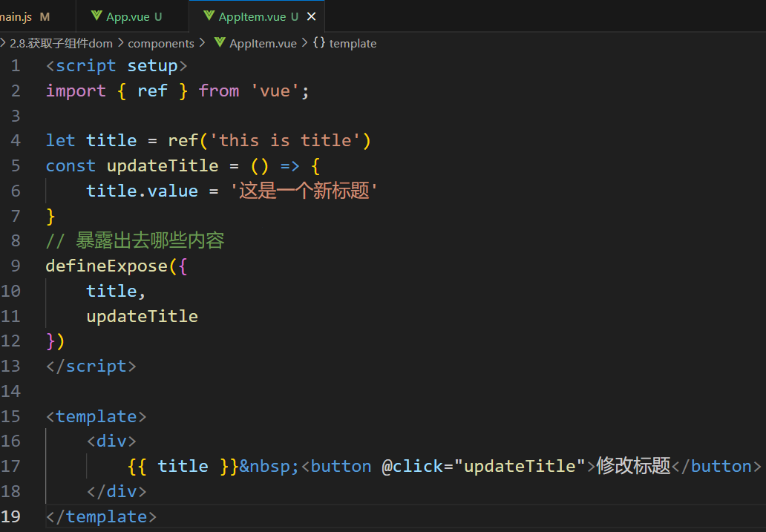Close the AppItem.vue tab
This screenshot has height=532, width=766.
(x=311, y=16)
